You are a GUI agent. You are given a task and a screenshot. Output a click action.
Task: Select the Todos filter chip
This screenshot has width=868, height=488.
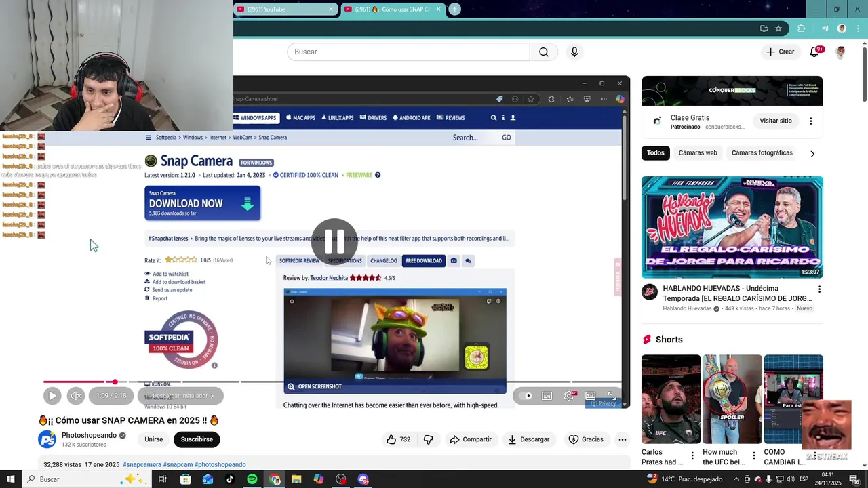[x=656, y=153]
